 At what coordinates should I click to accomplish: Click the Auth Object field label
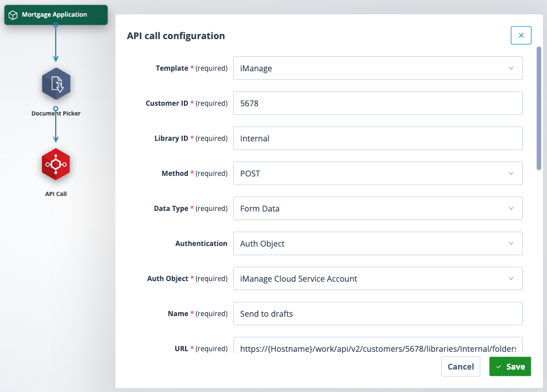(x=187, y=279)
